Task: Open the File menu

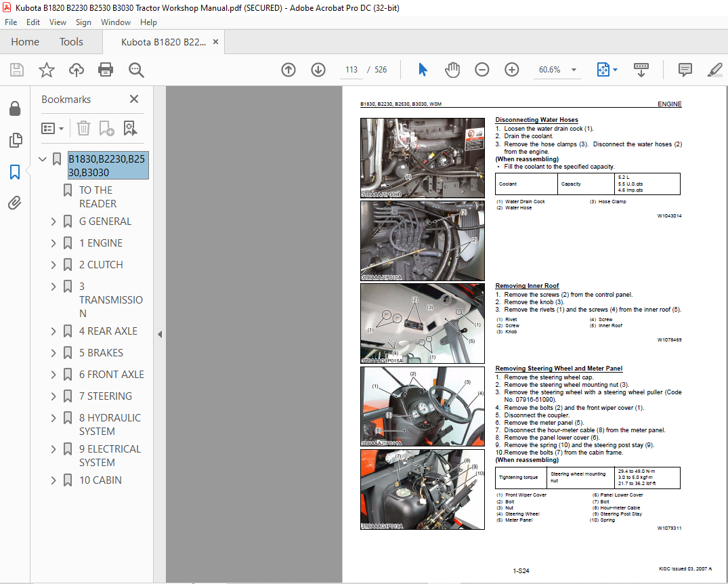Action: [11, 22]
